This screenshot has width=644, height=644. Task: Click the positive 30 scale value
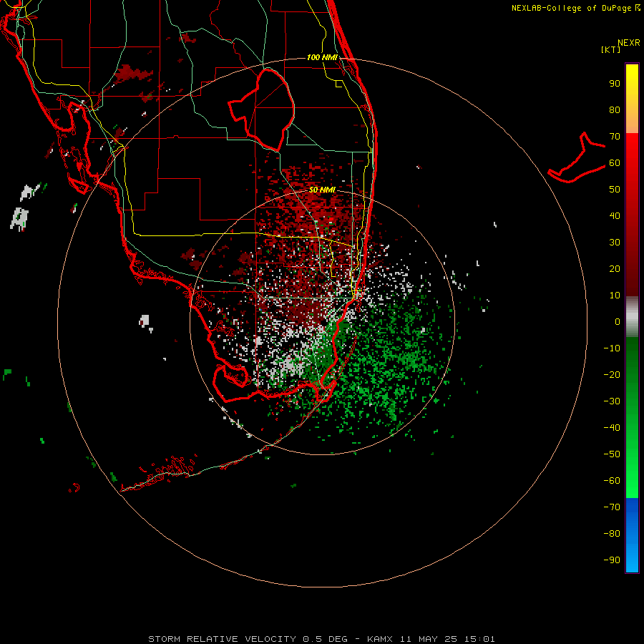click(x=615, y=243)
